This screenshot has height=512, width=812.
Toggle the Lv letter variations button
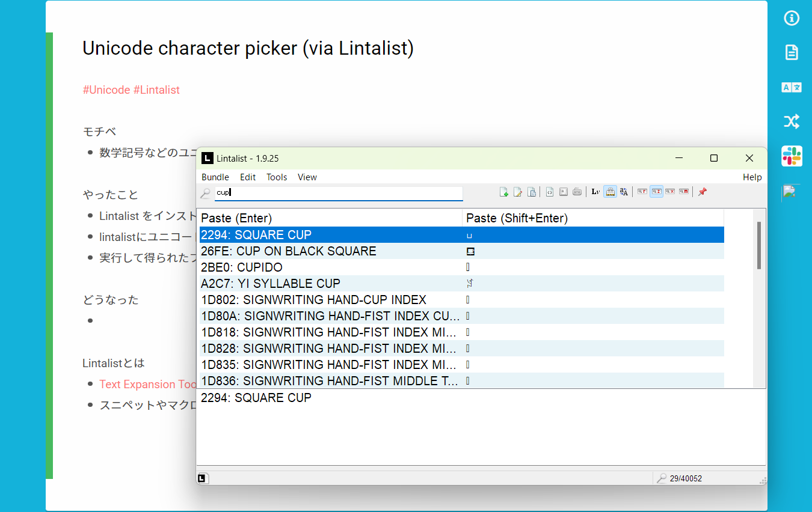pos(595,192)
